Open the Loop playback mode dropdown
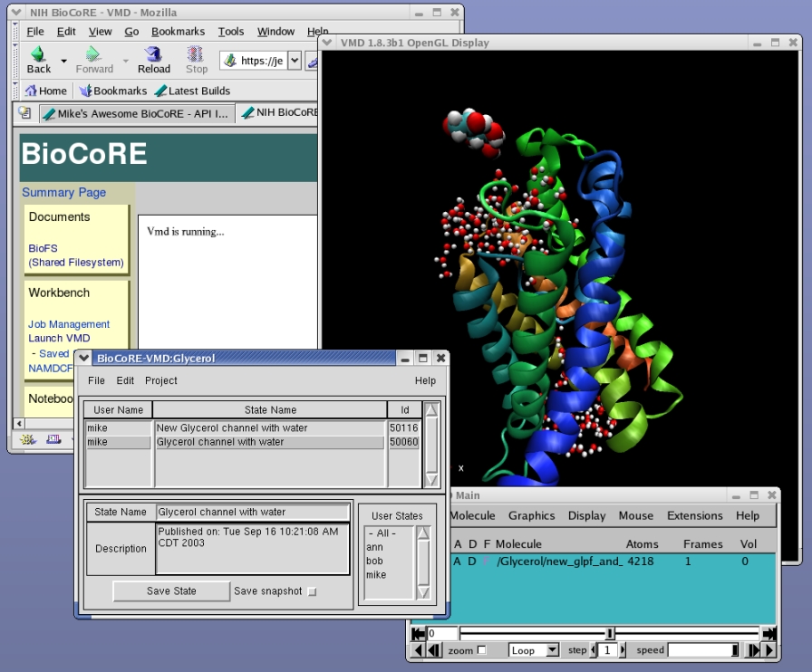The image size is (812, 672). 552,650
